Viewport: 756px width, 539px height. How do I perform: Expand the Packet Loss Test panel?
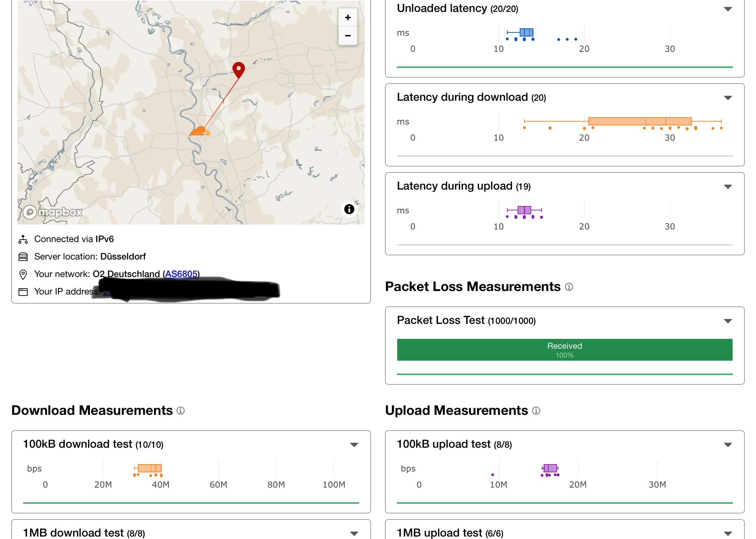pyautogui.click(x=728, y=321)
